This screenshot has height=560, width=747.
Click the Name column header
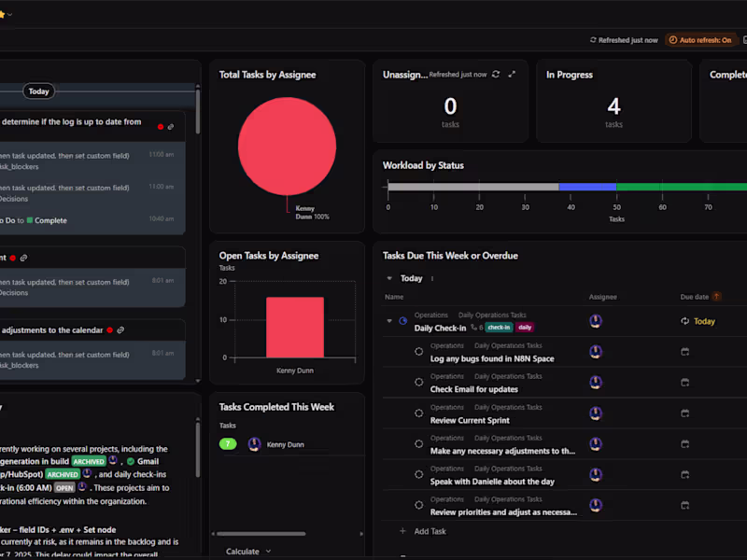click(394, 297)
